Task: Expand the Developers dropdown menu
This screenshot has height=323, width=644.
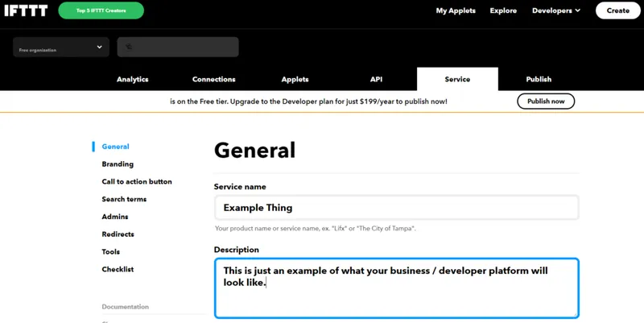Action: 556,10
